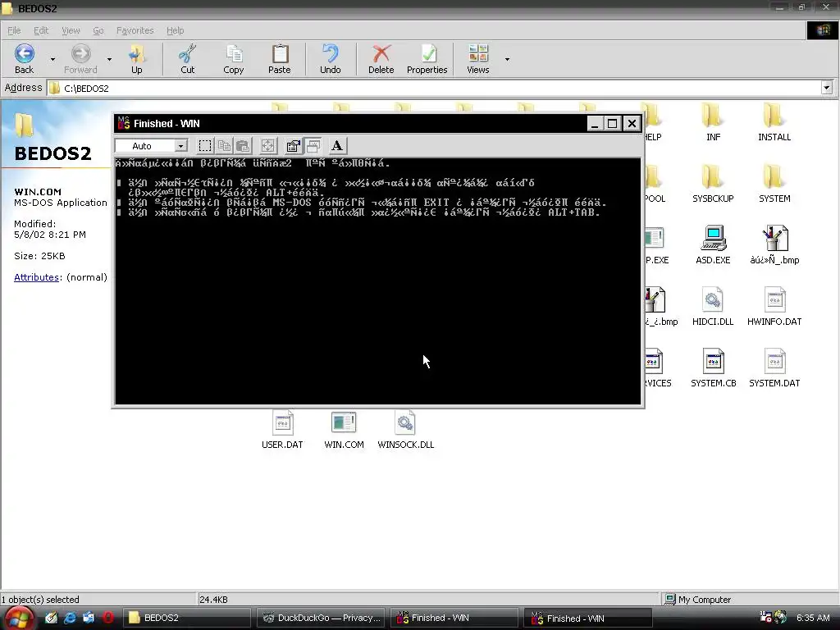The height and width of the screenshot is (630, 840).
Task: Switch to BEDOS2 taskbar button
Action: (x=187, y=618)
